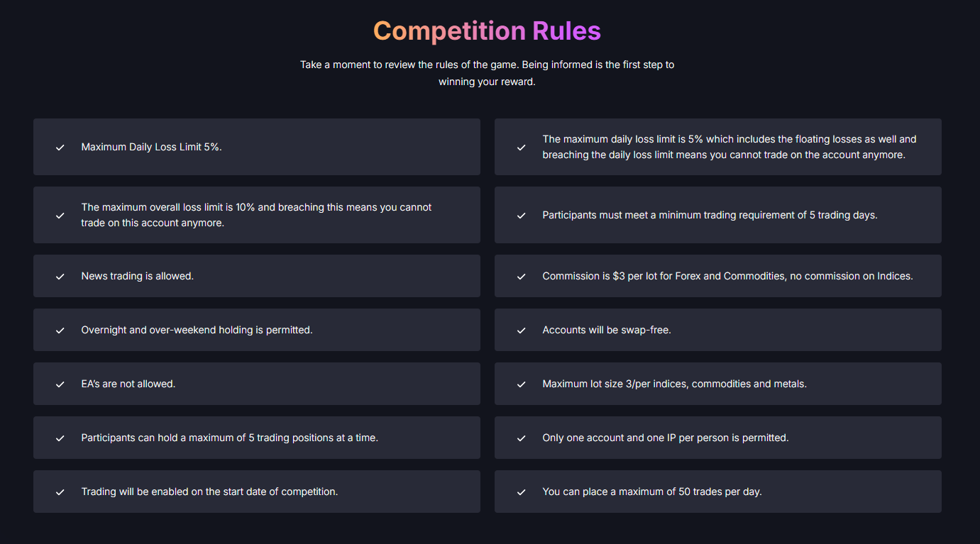This screenshot has height=544, width=980.
Task: Click the News trading is allowed card
Action: (x=257, y=276)
